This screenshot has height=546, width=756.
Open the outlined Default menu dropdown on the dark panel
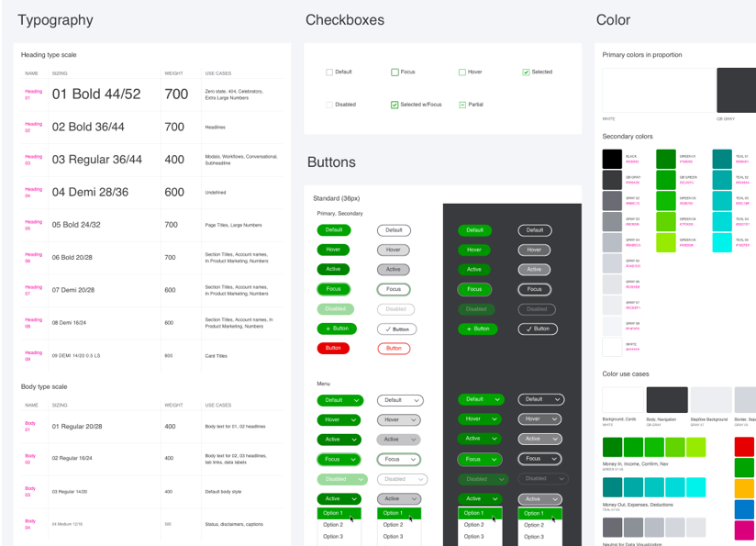[x=541, y=399]
